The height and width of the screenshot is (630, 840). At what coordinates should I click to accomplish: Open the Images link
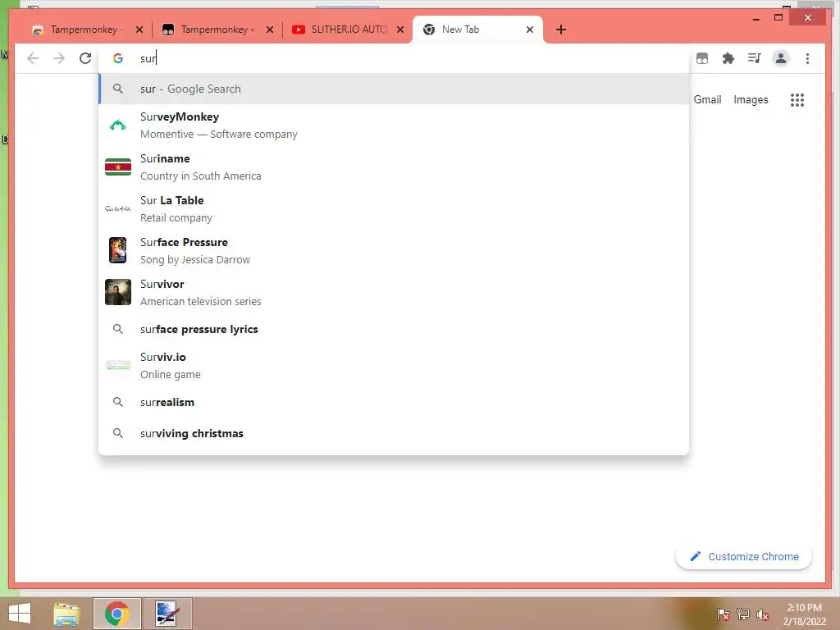pos(751,99)
